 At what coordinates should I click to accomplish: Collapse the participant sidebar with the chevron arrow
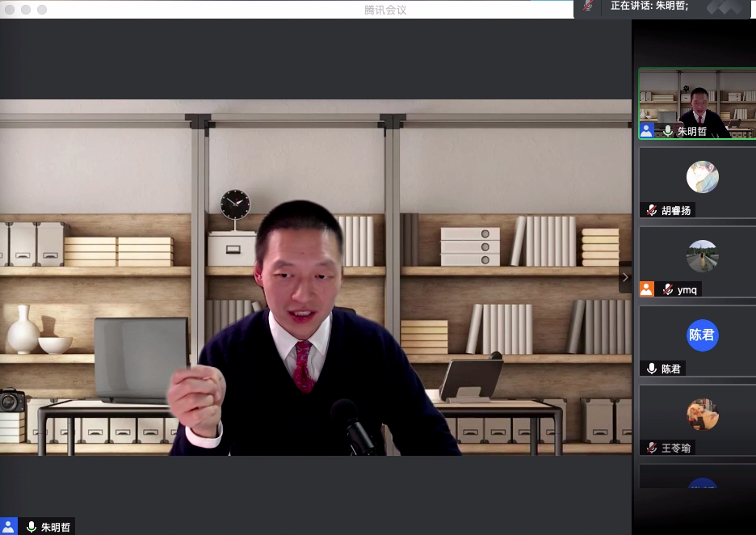(624, 277)
